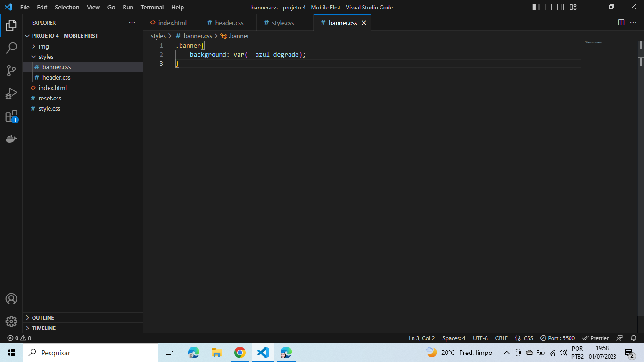Open the Extensions view with update badge
Image resolution: width=644 pixels, height=362 pixels.
tap(11, 116)
